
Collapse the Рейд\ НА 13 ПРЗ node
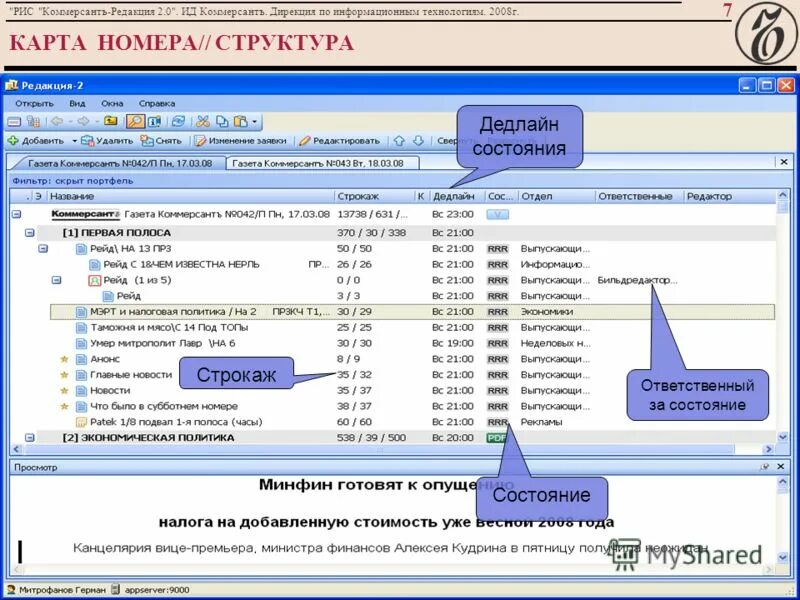coord(43,248)
